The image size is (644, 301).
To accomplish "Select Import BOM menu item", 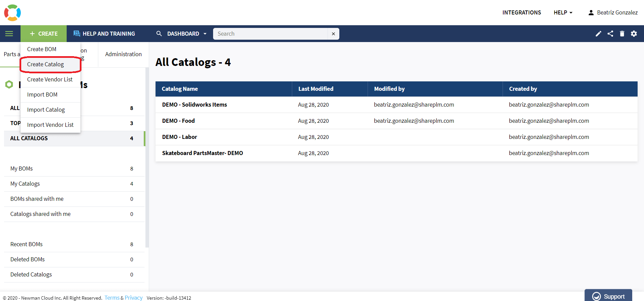I will pos(50,95).
